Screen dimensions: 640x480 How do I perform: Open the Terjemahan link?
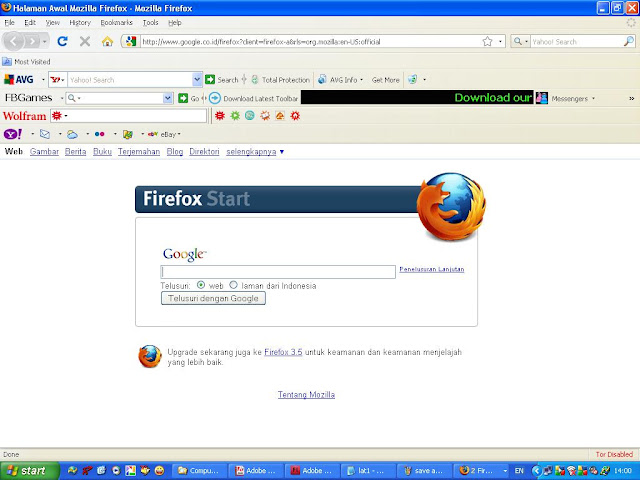pos(139,151)
